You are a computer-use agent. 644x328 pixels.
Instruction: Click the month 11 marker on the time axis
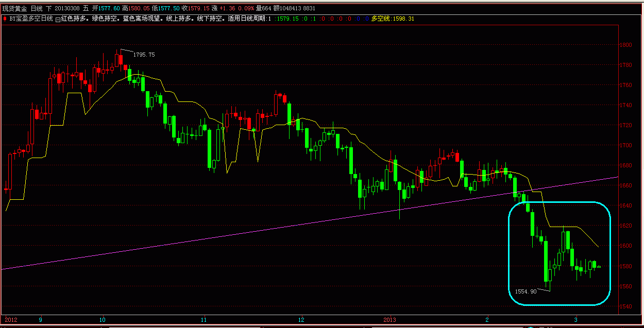(205, 319)
